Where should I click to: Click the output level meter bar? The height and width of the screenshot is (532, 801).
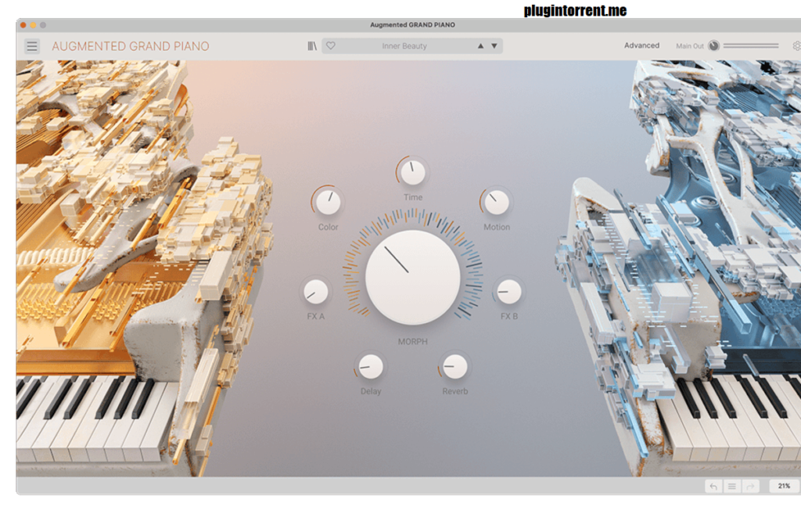(751, 45)
